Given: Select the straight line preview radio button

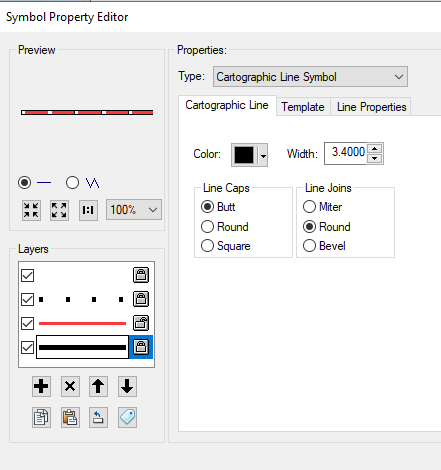Looking at the screenshot, I should tap(24, 182).
